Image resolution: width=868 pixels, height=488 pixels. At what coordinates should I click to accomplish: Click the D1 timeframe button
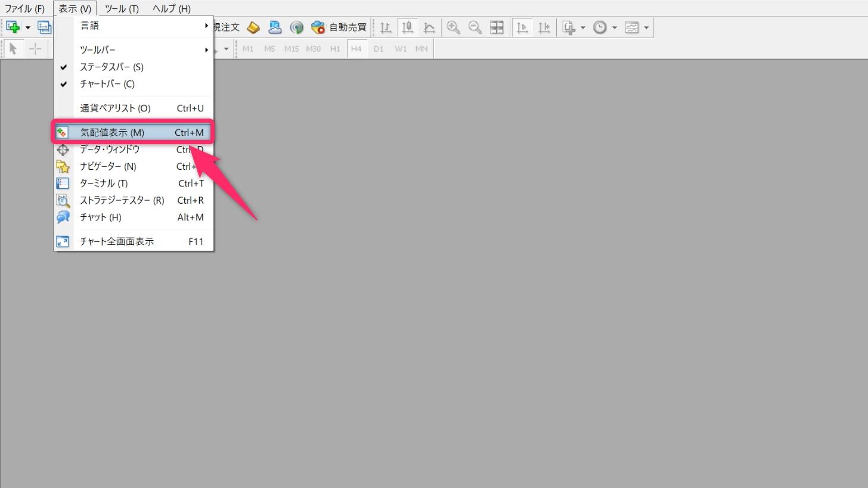click(x=379, y=49)
